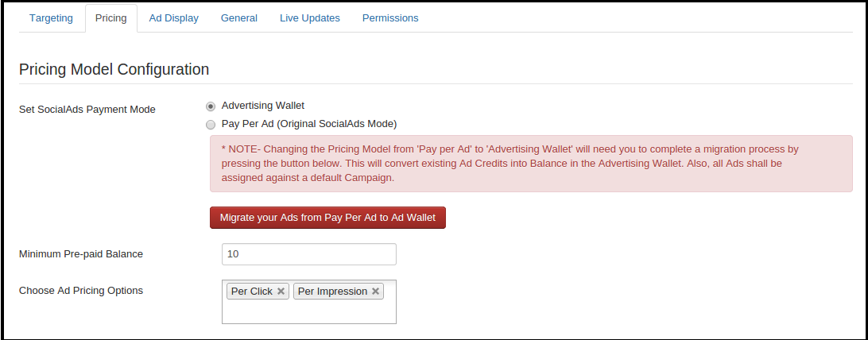Screen dimensions: 868x340
Task: Open the Pricing tab
Action: coord(110,17)
